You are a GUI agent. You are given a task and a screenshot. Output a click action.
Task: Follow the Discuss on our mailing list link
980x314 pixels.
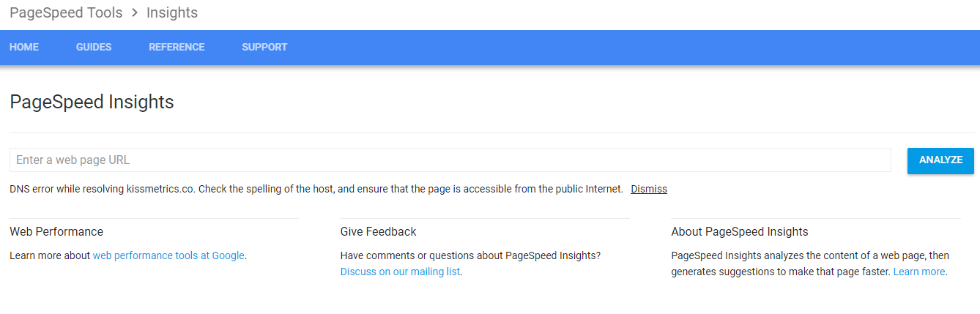pos(401,272)
